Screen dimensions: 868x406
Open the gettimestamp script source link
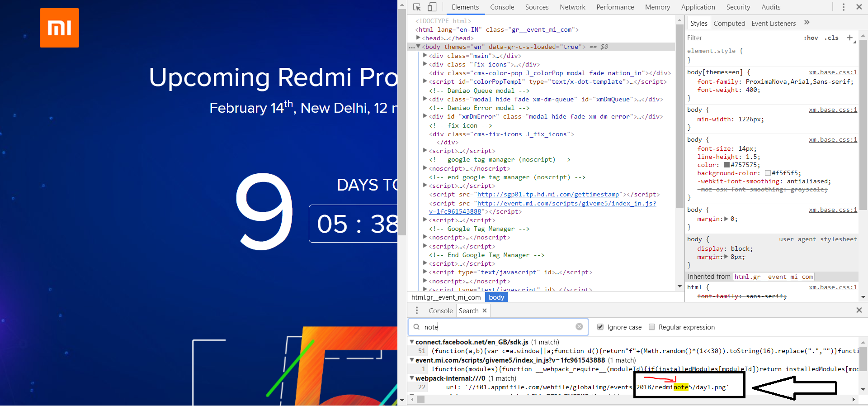pyautogui.click(x=548, y=194)
